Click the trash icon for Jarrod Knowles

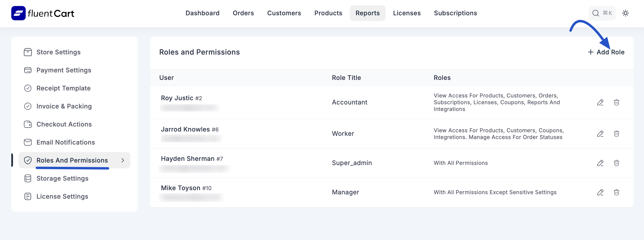(x=617, y=134)
